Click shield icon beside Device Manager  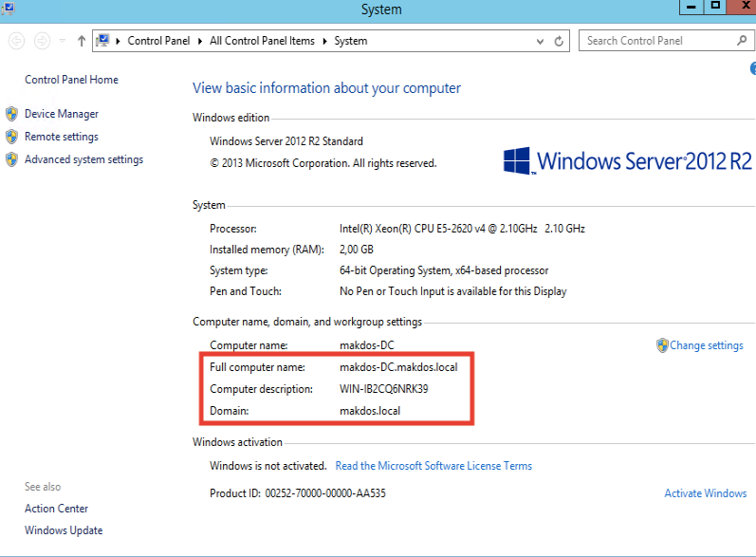[12, 114]
